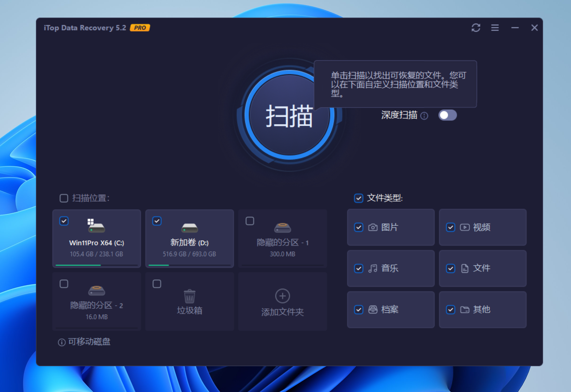The image size is (571, 392).
Task: Click the C: drive usage progress bar
Action: point(96,265)
